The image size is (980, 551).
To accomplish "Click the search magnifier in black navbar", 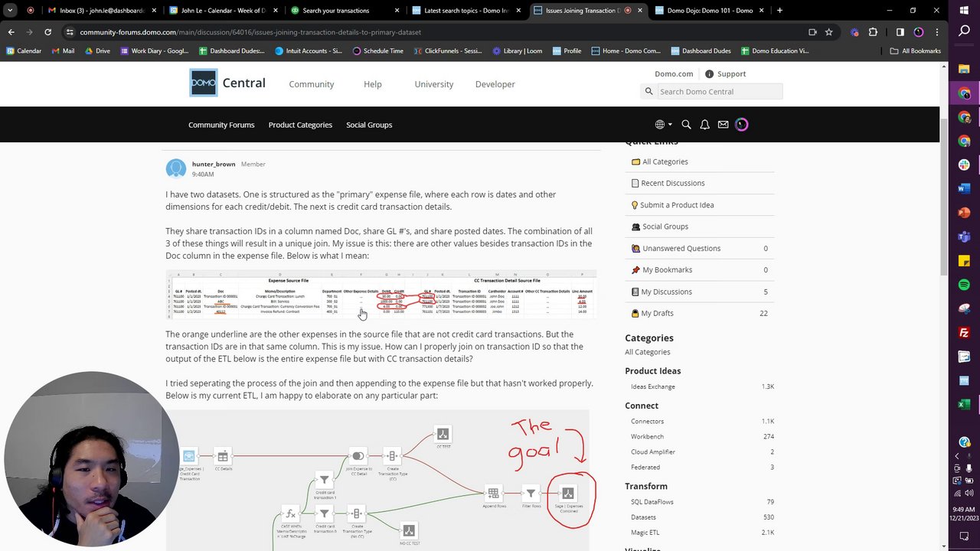I will (x=686, y=125).
